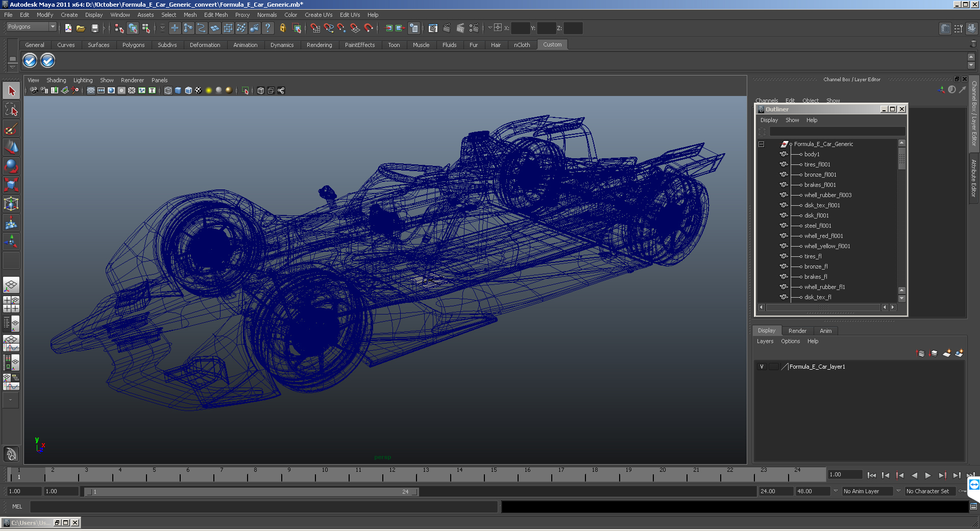Screen dimensions: 980x531
Task: Toggle V visibility for Formula_E_Car_layer1
Action: [762, 367]
